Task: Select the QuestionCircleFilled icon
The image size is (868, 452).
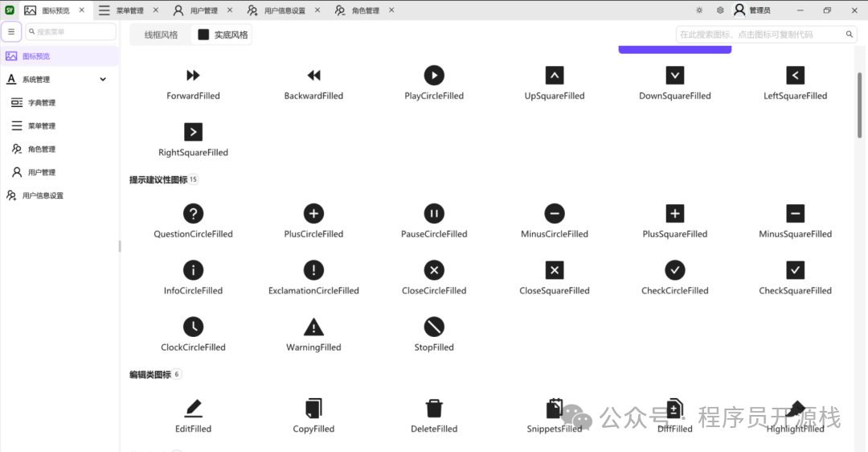Action: tap(193, 214)
